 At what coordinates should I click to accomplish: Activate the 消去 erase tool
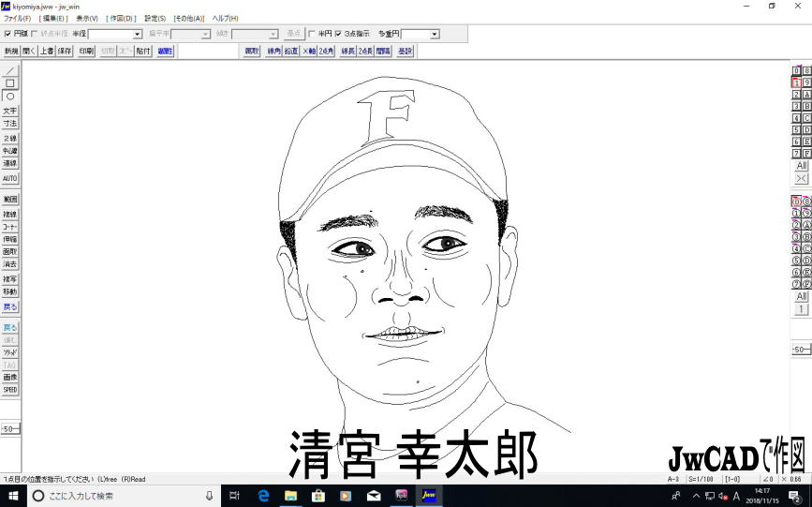coord(10,264)
